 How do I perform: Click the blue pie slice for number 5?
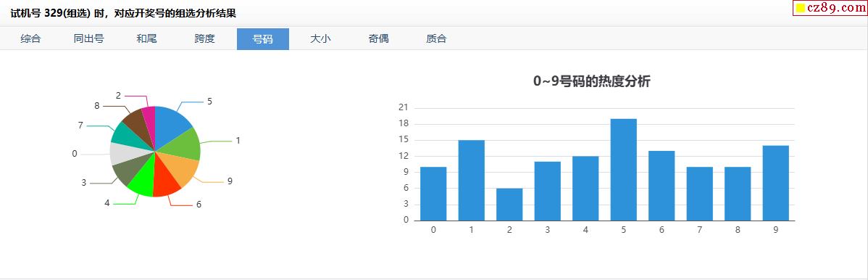(x=172, y=125)
